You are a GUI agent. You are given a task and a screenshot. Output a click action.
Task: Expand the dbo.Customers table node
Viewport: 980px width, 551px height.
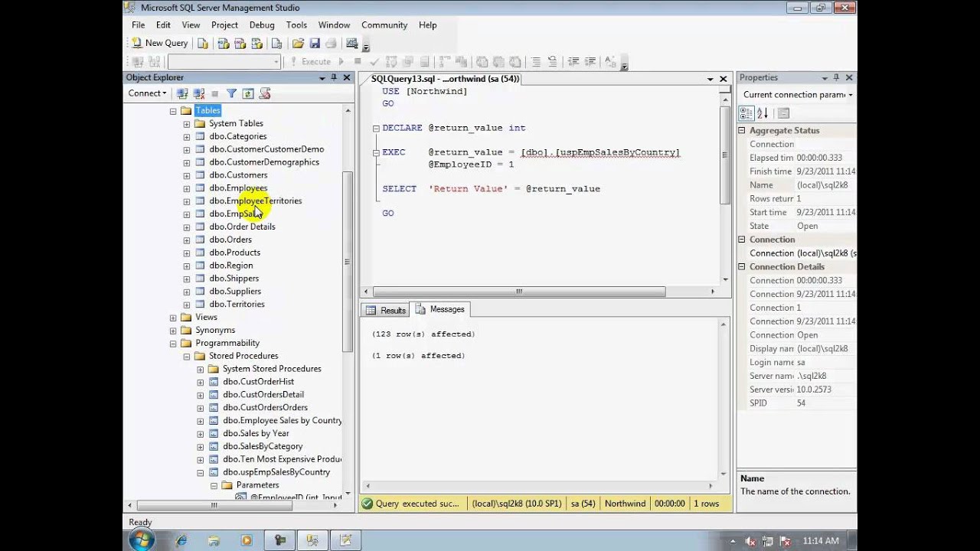click(187, 175)
